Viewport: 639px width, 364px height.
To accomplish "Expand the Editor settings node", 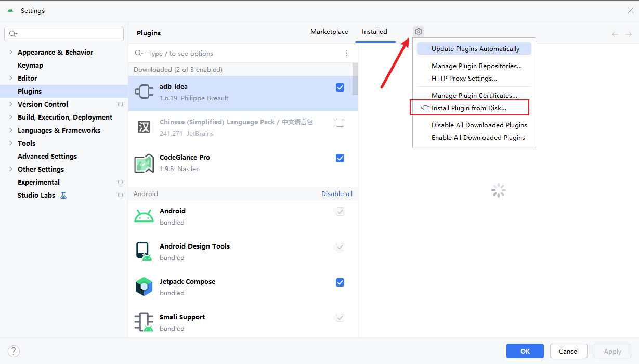I will click(10, 78).
